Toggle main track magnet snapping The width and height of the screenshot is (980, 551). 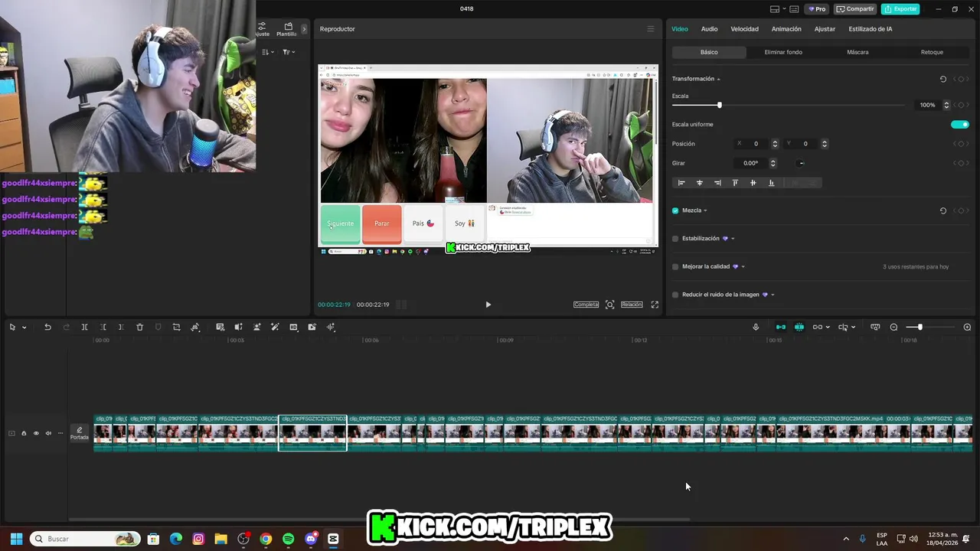click(x=780, y=328)
